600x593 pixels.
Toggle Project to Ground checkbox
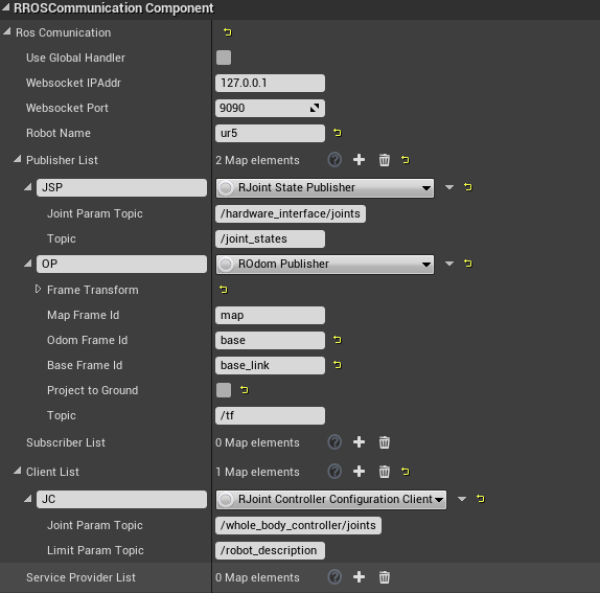[224, 390]
